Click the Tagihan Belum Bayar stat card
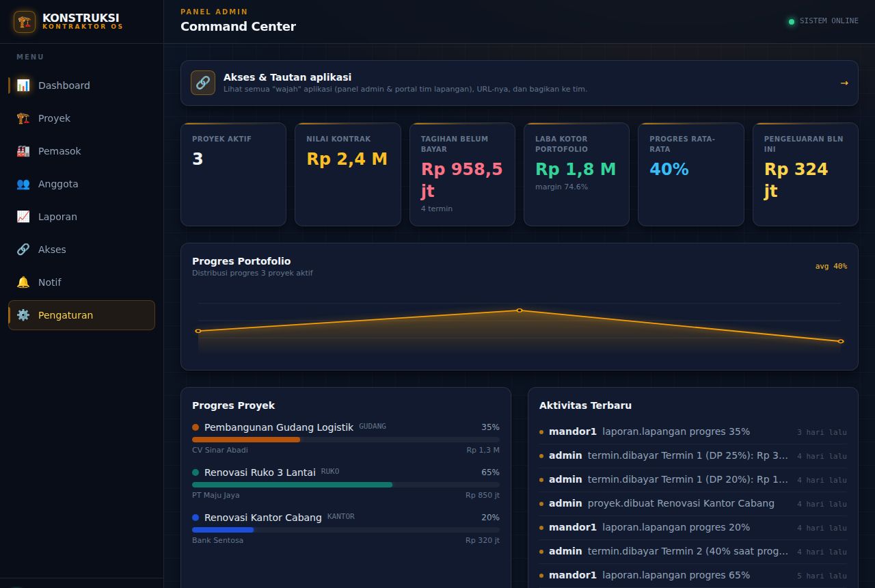 pyautogui.click(x=462, y=174)
